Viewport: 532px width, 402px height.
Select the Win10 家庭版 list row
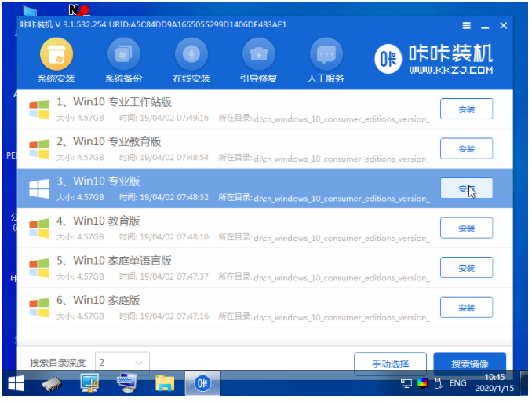click(228, 307)
